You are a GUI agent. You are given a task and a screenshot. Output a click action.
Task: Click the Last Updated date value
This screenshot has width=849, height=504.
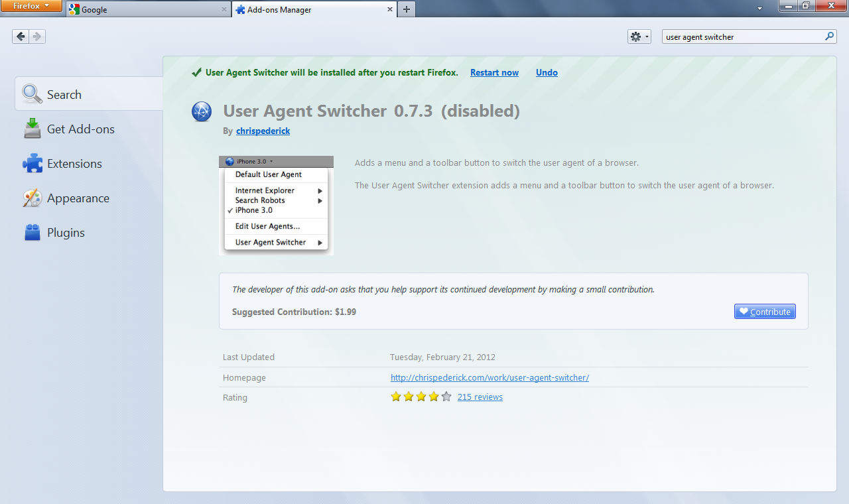[442, 357]
